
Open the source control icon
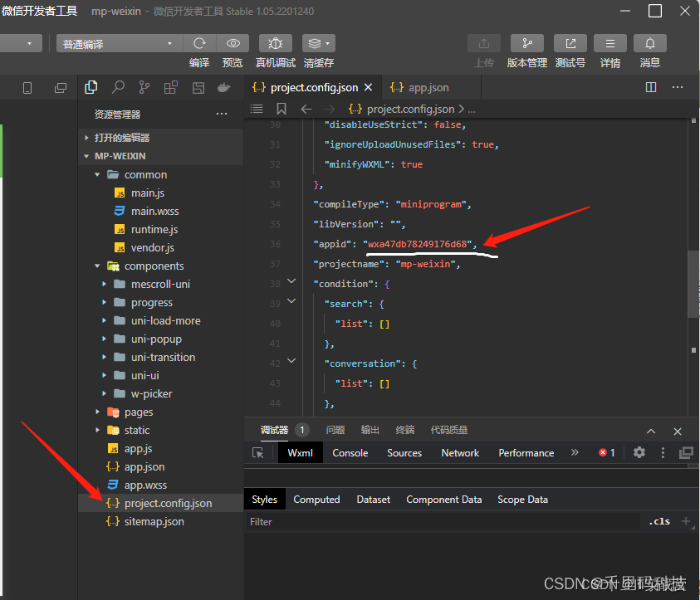pos(144,87)
